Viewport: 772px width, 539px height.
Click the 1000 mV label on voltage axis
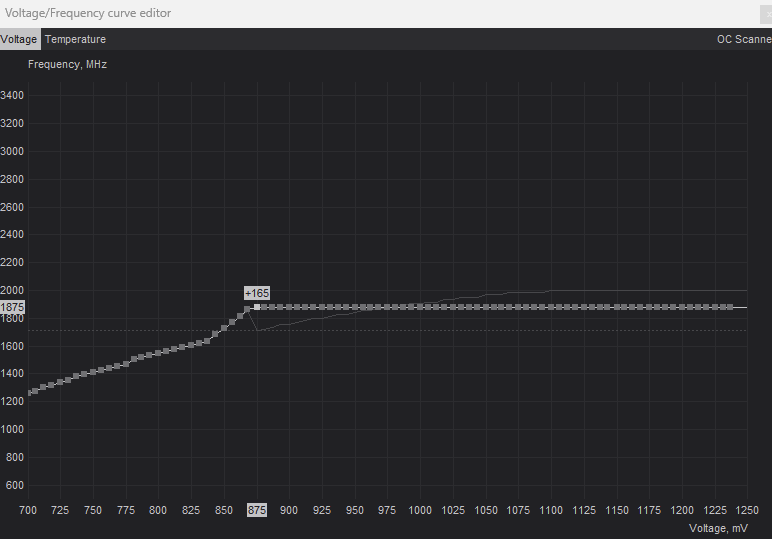420,510
